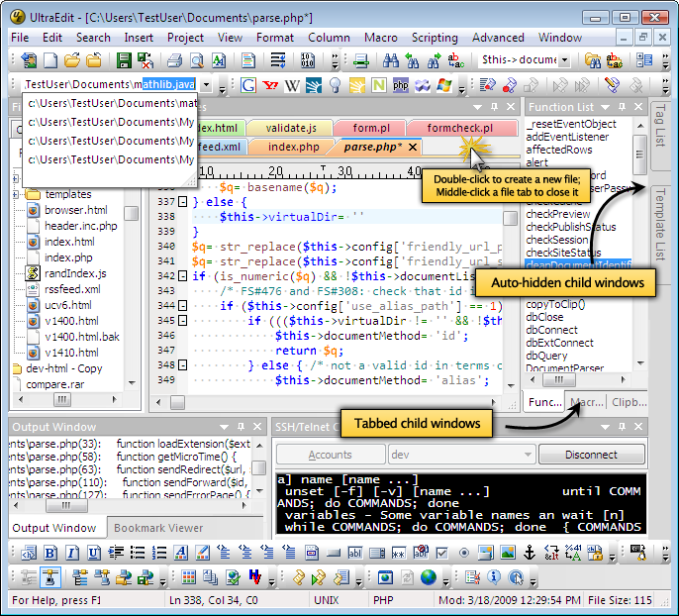Apply underline using the U icon
The height and width of the screenshot is (616, 679).
click(x=93, y=553)
